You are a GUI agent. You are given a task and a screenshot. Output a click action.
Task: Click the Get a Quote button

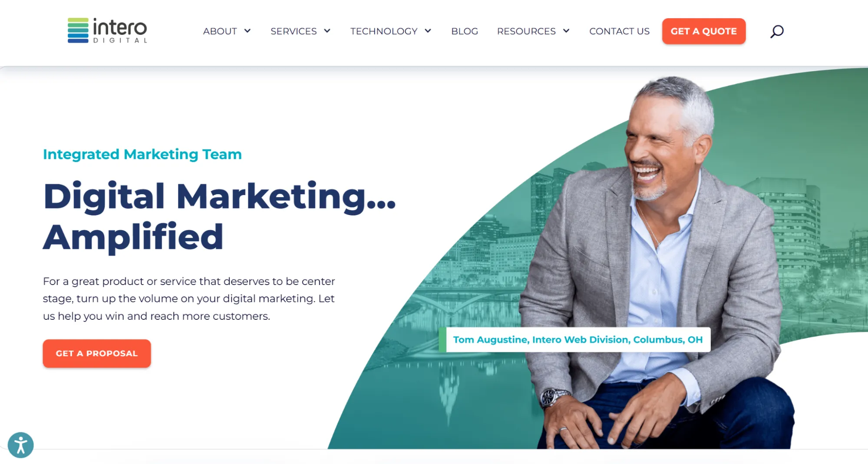coord(704,31)
